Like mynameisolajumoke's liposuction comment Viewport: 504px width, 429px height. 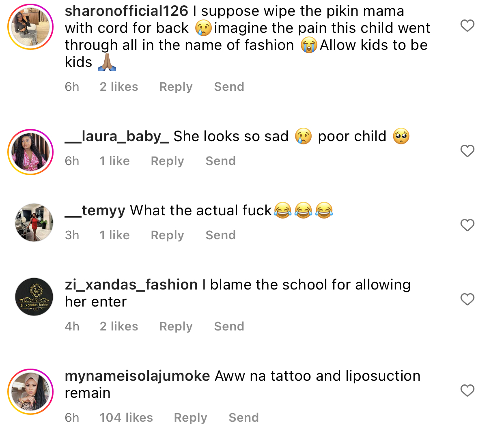pyautogui.click(x=467, y=390)
